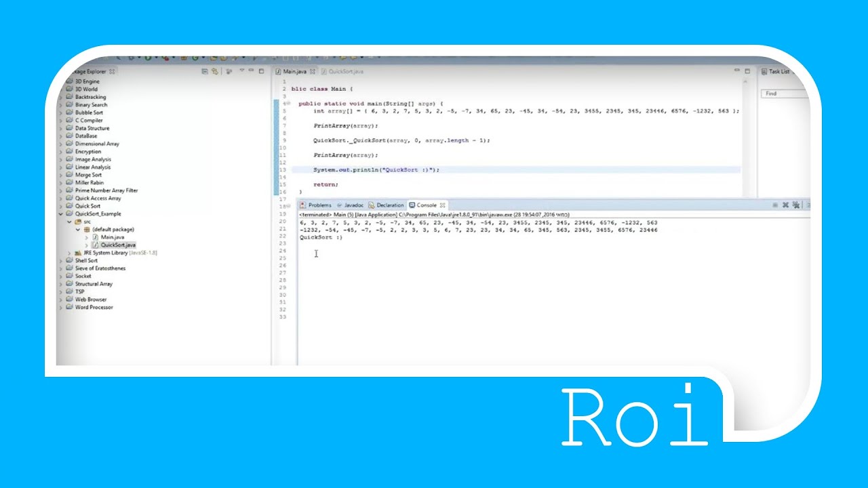This screenshot has height=488, width=868.
Task: Click the C Compiler project folder icon
Action: click(x=69, y=120)
